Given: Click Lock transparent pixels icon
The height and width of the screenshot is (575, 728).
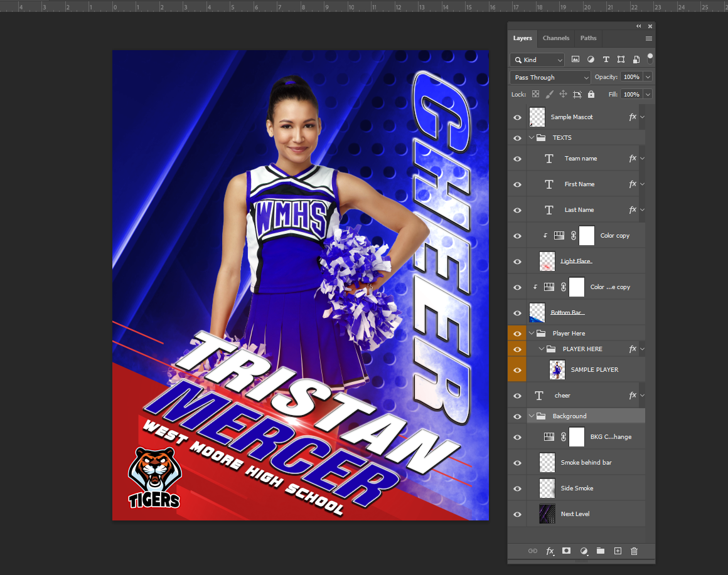Looking at the screenshot, I should [536, 94].
